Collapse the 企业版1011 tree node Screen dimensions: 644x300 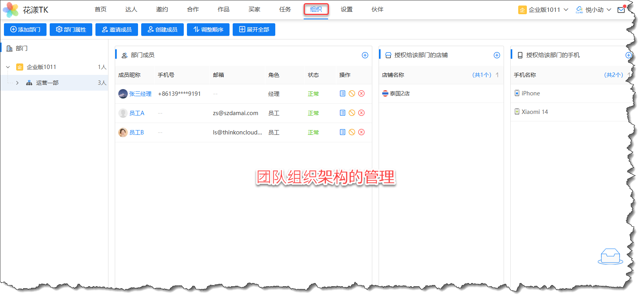8,67
